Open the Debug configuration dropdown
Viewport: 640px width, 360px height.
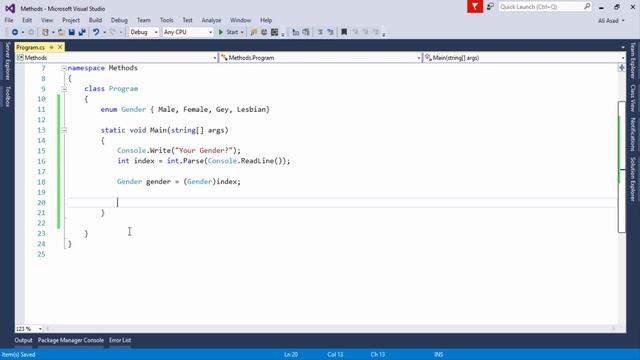(144, 32)
